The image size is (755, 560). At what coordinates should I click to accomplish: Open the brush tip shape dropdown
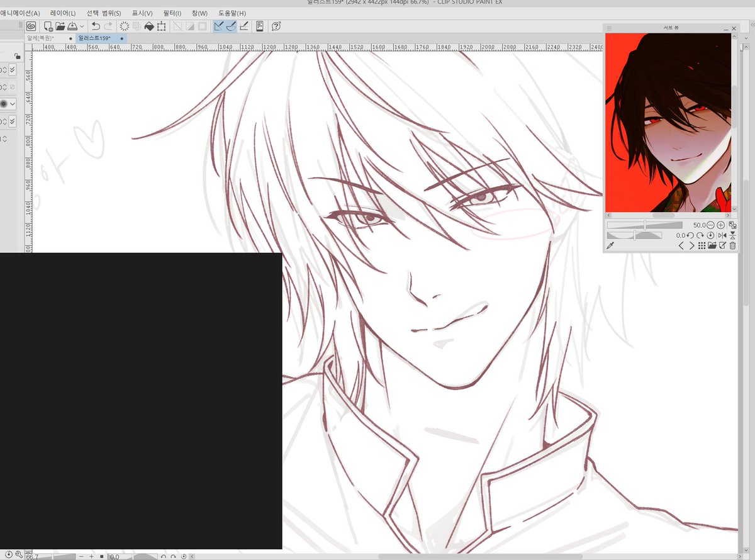[x=13, y=104]
